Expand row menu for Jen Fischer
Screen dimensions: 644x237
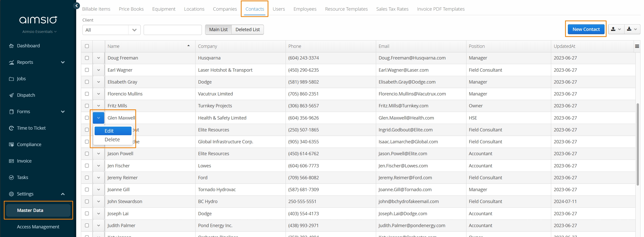[x=99, y=166]
